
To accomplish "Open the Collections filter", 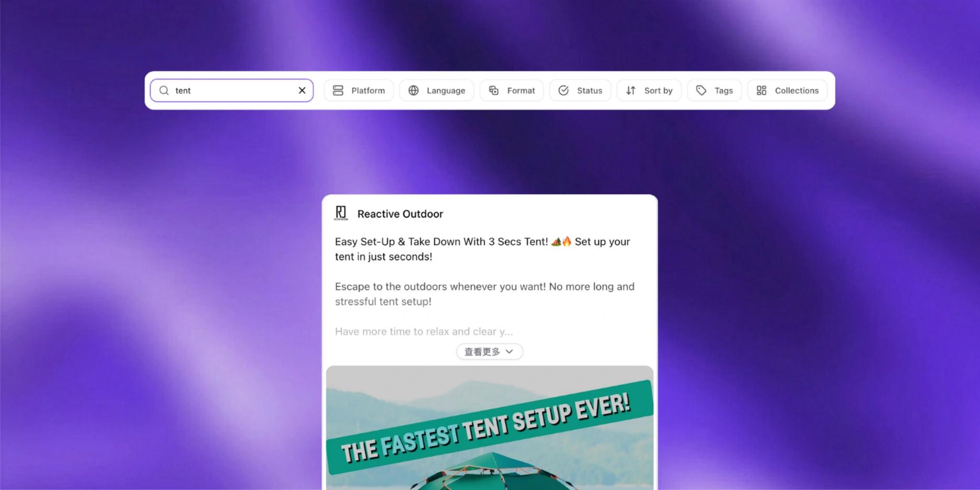I will (x=788, y=90).
